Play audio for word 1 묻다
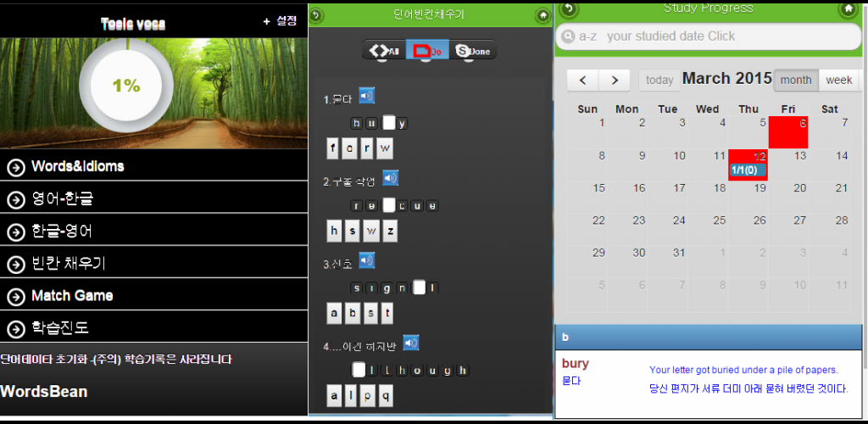 [366, 96]
